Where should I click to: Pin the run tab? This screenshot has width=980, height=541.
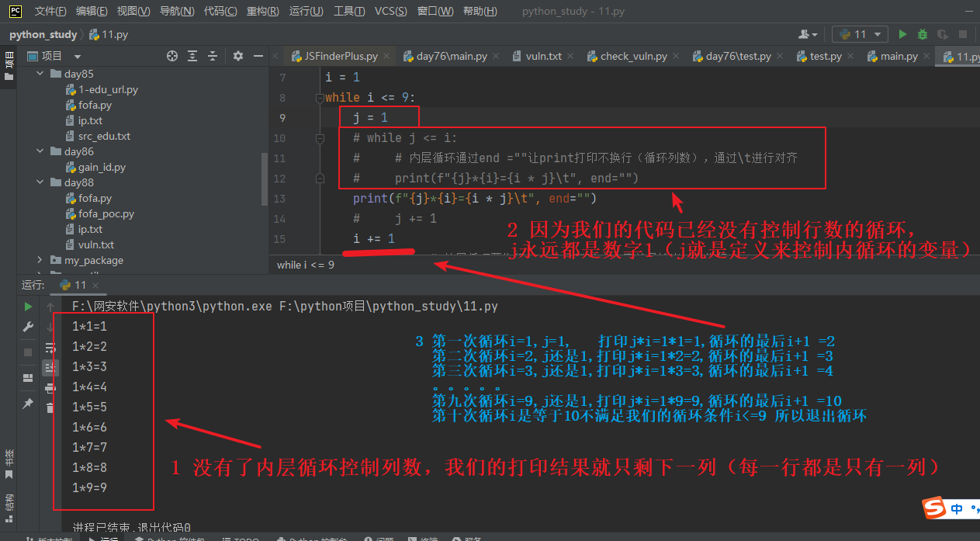28,404
